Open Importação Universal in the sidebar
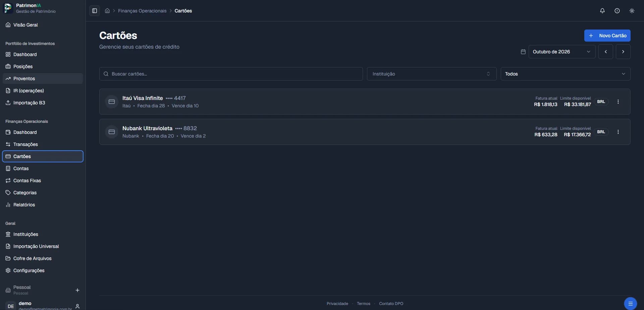 pos(43,246)
